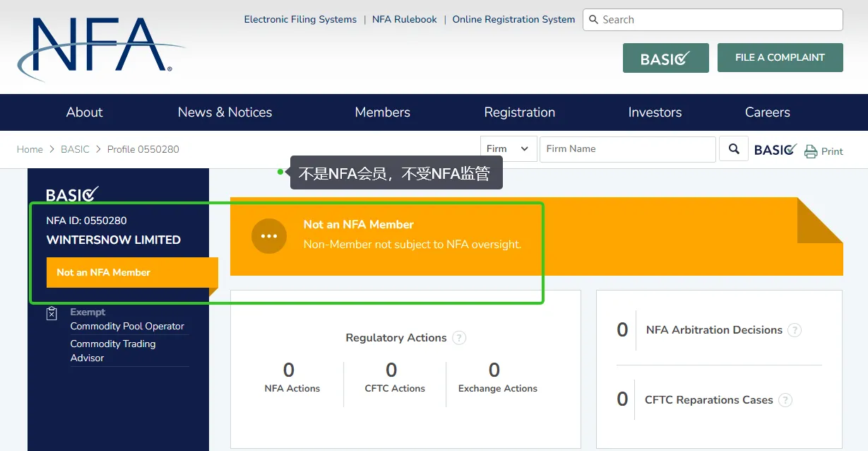Open the help icon for Regulatory Actions
Screen dimensions: 868x451
459,338
